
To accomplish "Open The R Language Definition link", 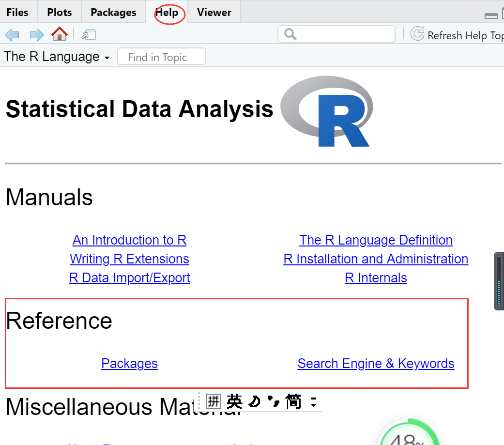I will point(376,240).
